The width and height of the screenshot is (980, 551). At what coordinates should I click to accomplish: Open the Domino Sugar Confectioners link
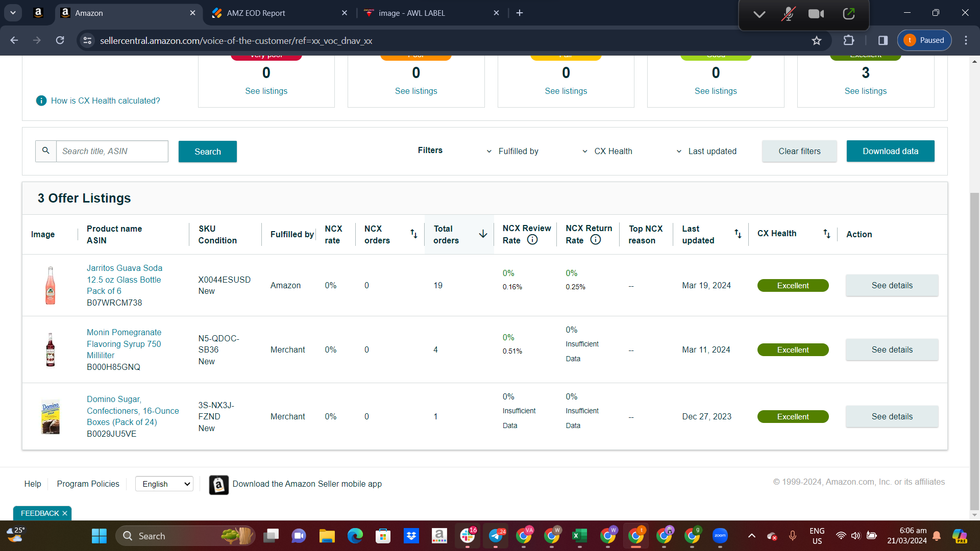(133, 411)
